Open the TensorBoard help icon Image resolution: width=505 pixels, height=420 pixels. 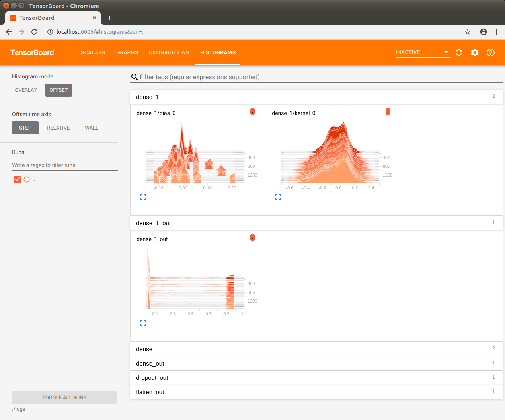(x=491, y=52)
